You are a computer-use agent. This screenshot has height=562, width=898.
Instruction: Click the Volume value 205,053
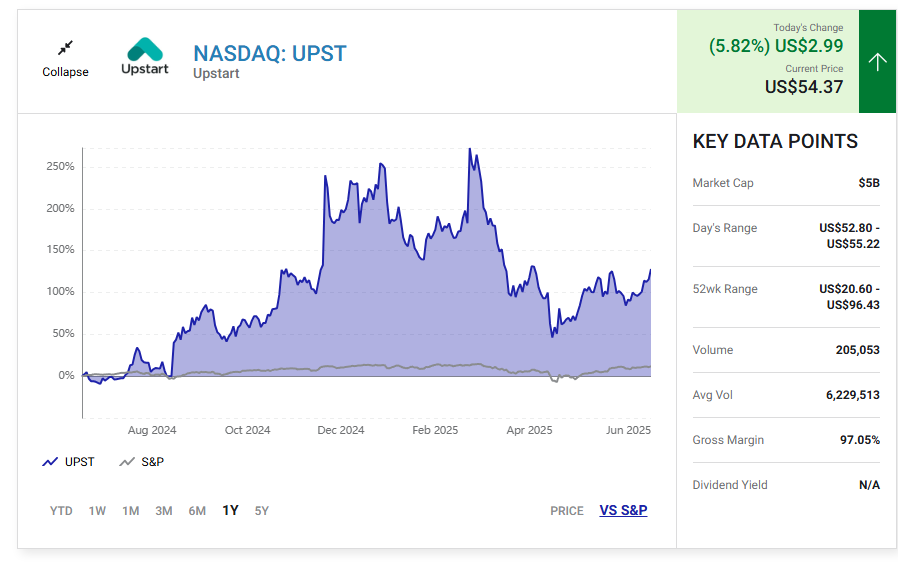[857, 350]
